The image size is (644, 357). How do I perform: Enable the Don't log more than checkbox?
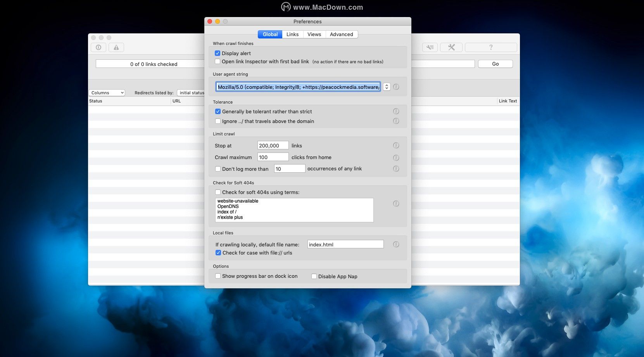tap(218, 169)
